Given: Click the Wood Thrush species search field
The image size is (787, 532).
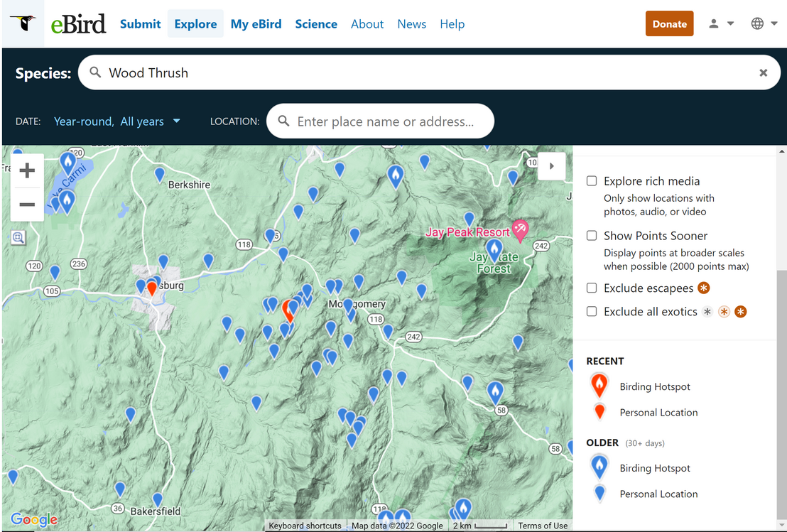Looking at the screenshot, I should pos(429,72).
